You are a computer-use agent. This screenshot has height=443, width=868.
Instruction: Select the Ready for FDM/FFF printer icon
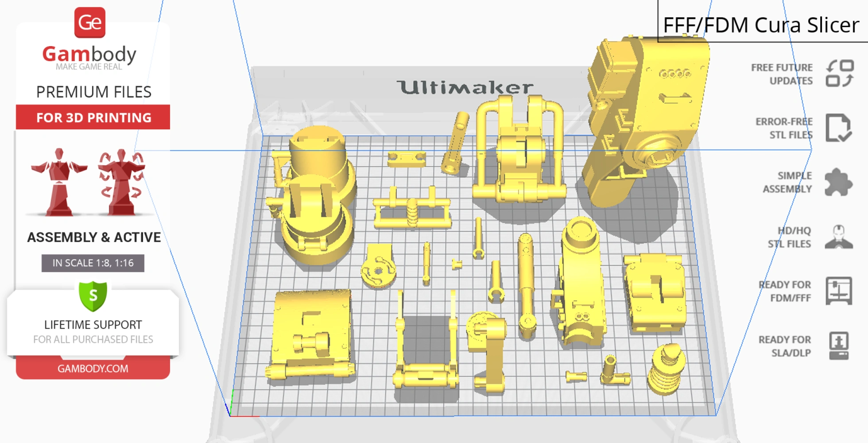838,291
